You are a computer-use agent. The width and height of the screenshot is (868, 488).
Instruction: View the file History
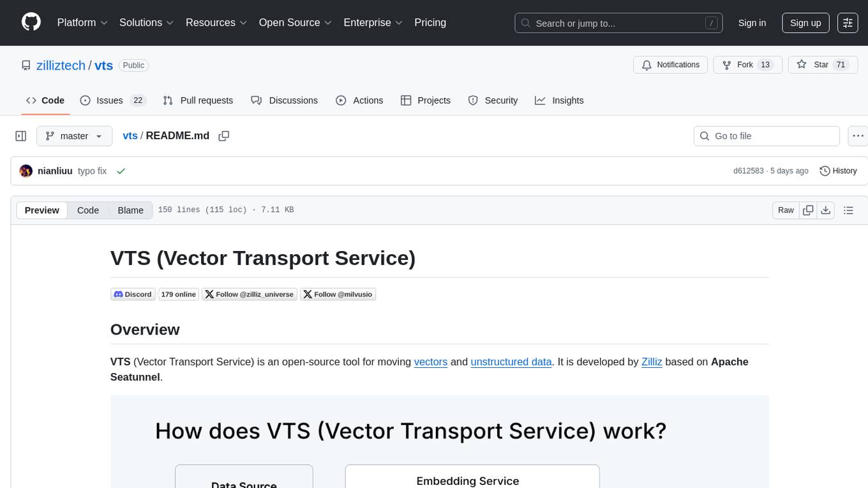(838, 171)
